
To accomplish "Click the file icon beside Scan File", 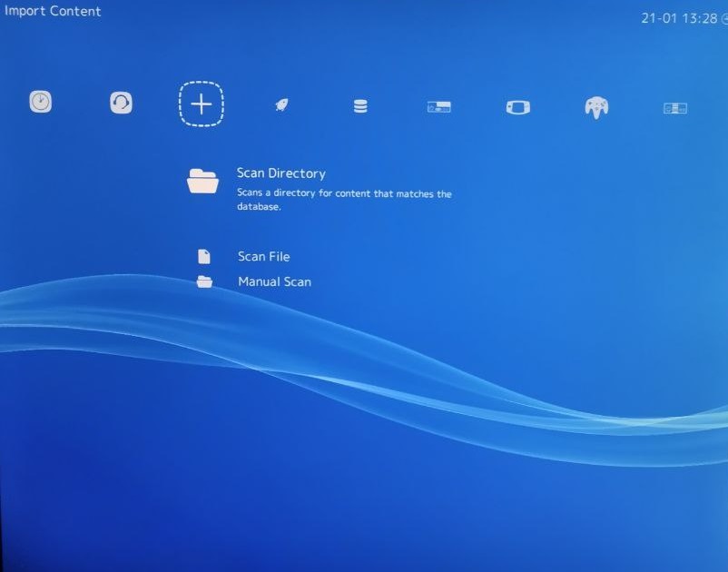I will tap(204, 257).
